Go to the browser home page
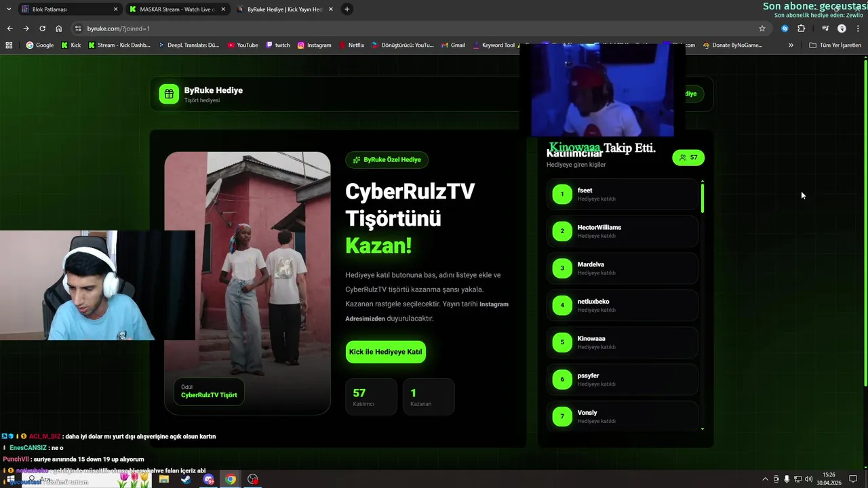 [58, 28]
